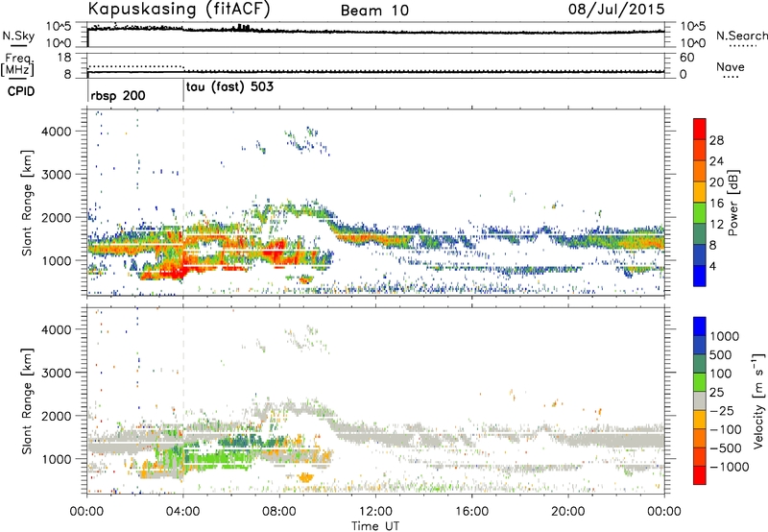Click the '28' tick on power colorbar
The width and height of the screenshot is (768, 532).
click(716, 140)
